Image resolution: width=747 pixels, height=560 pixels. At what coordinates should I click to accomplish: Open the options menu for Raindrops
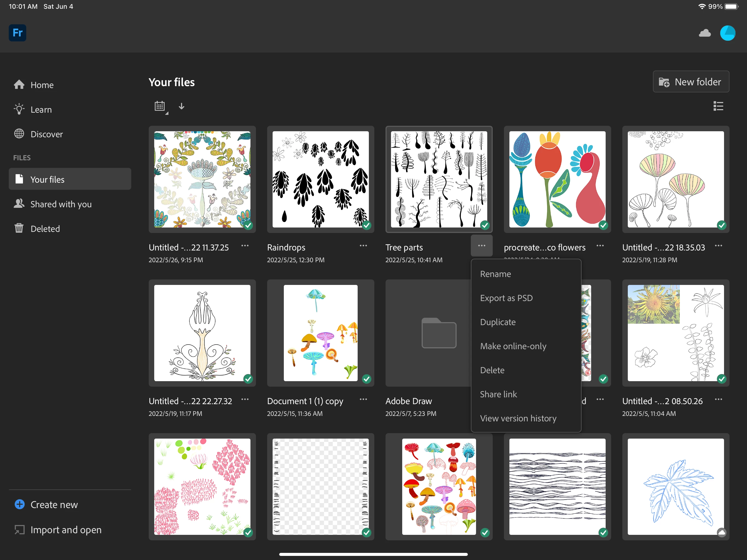pyautogui.click(x=363, y=246)
